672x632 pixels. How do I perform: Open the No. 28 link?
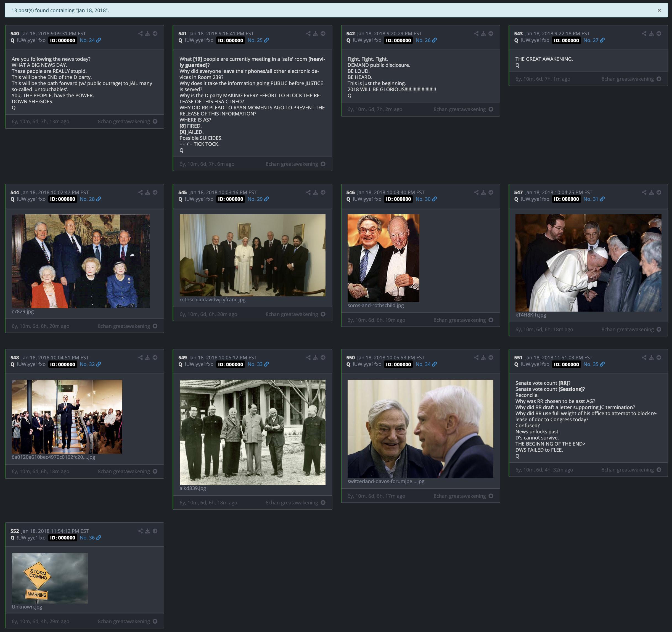(90, 199)
